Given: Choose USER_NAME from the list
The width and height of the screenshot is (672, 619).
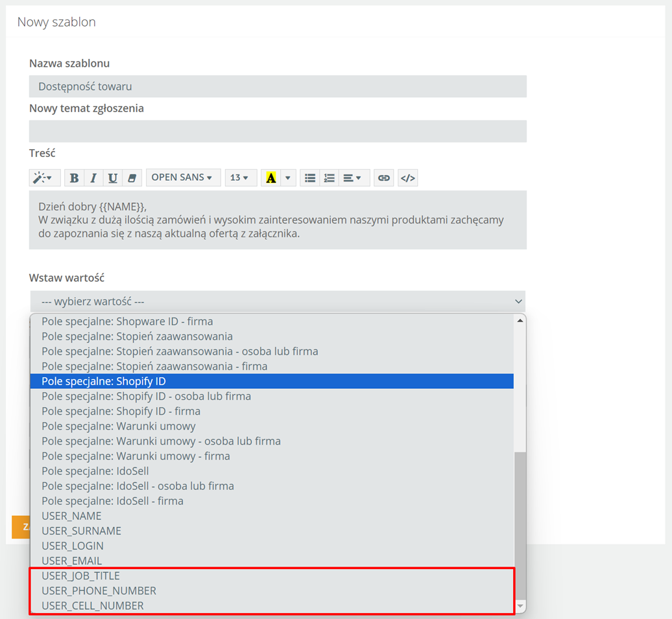Looking at the screenshot, I should coord(272,516).
